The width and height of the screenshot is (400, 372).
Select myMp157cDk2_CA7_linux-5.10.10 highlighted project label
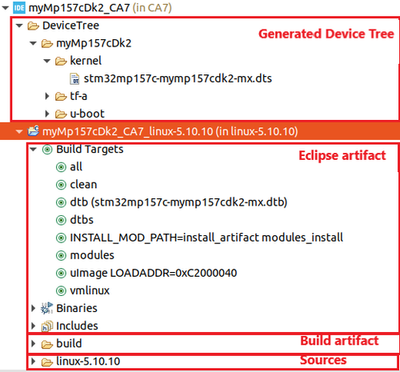coord(170,132)
